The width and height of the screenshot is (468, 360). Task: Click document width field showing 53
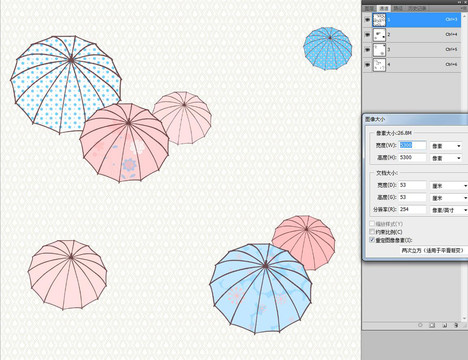(412, 185)
